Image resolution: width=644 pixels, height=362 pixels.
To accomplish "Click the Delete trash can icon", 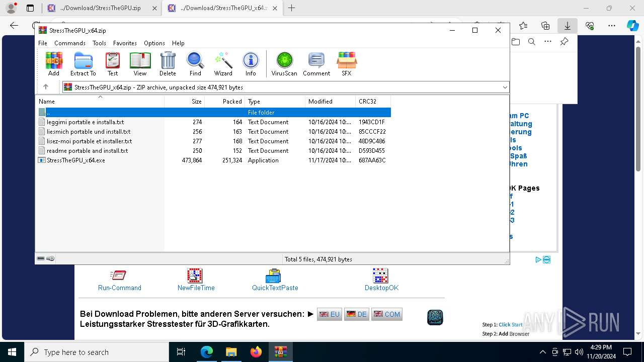I will pyautogui.click(x=168, y=64).
